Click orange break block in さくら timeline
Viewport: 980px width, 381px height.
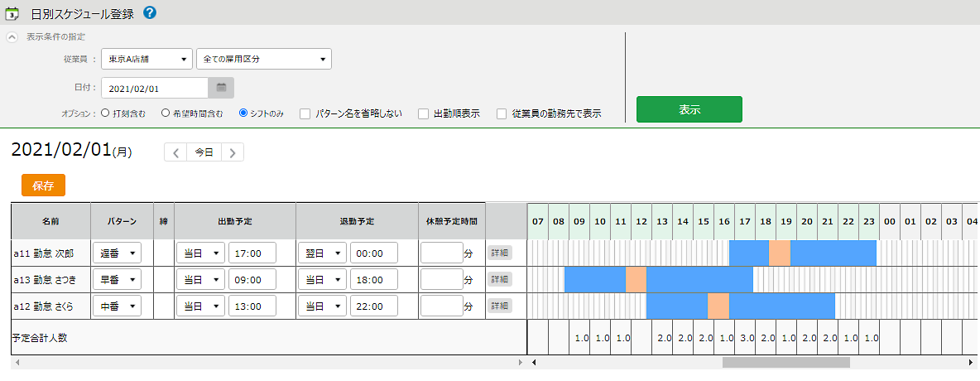(718, 306)
